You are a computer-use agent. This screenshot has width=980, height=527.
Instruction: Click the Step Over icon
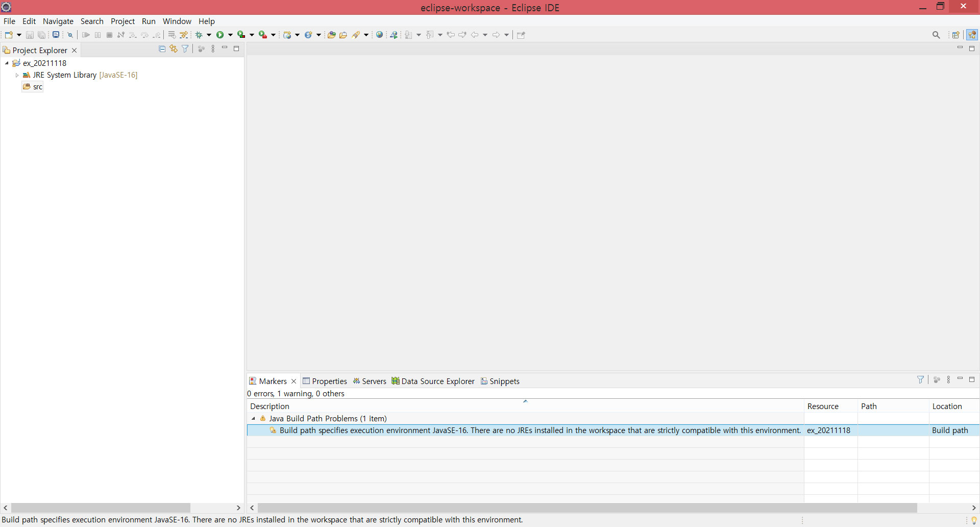[145, 35]
